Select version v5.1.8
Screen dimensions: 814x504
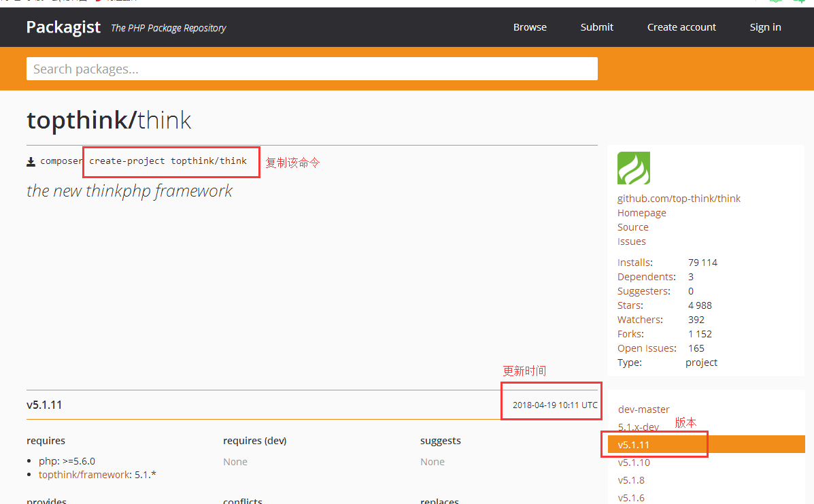(631, 480)
